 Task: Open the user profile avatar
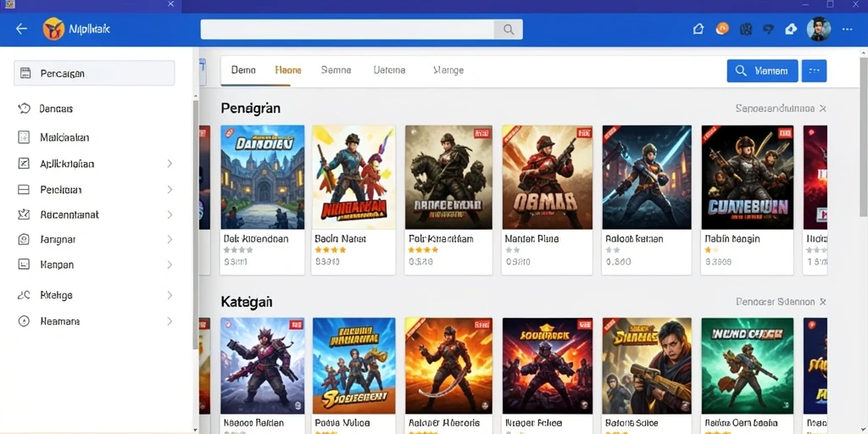click(x=819, y=29)
